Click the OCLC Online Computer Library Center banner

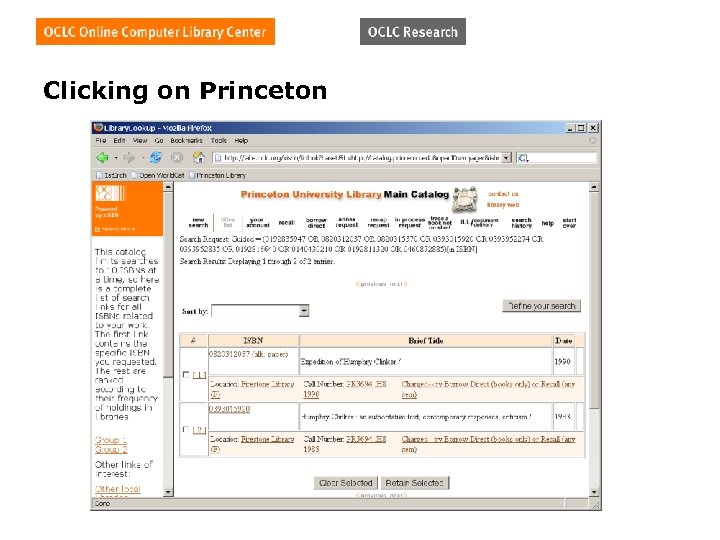155,32
